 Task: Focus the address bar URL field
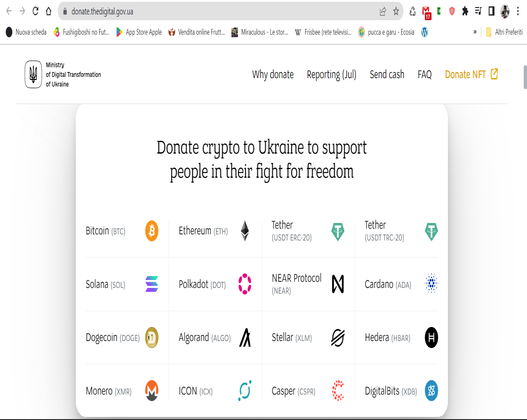[x=220, y=11]
